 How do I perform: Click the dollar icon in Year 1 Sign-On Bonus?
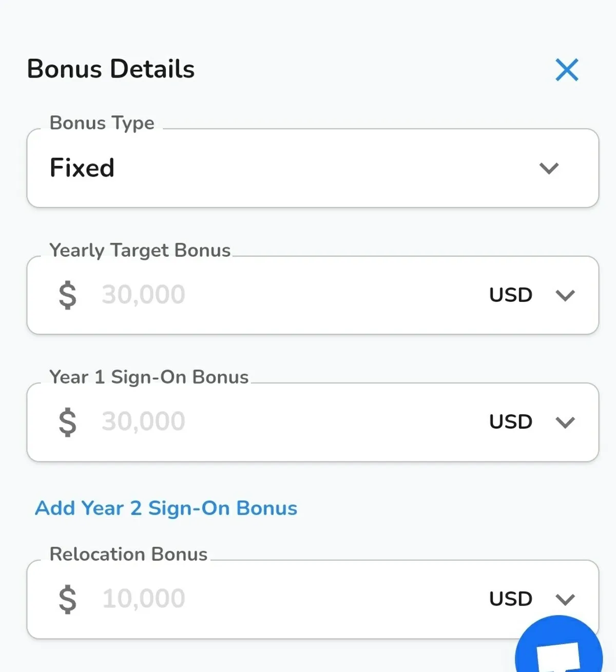click(68, 422)
